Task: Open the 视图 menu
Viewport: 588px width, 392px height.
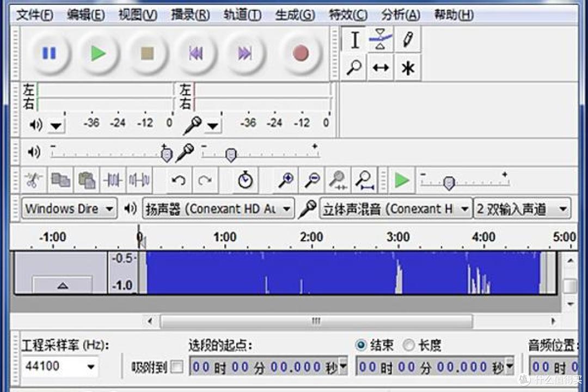Action: tap(138, 15)
